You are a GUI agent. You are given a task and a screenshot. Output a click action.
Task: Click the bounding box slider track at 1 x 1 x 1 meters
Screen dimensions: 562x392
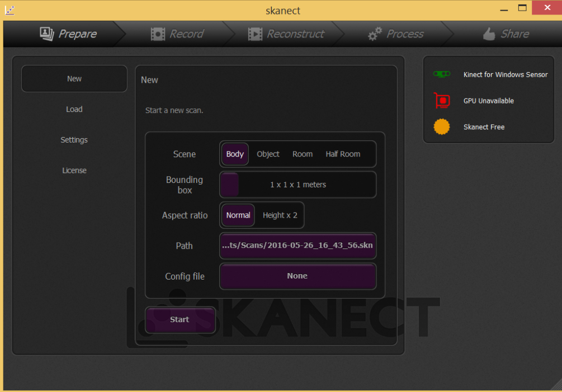click(x=298, y=185)
